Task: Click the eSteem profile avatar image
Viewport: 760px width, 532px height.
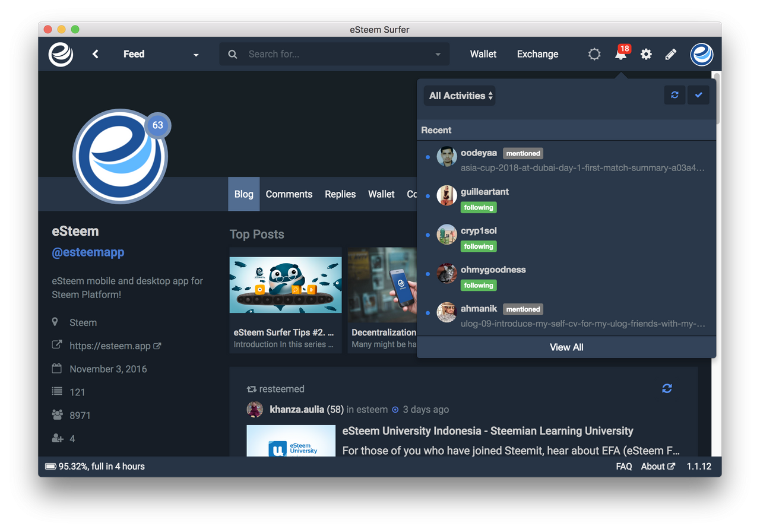Action: click(120, 156)
